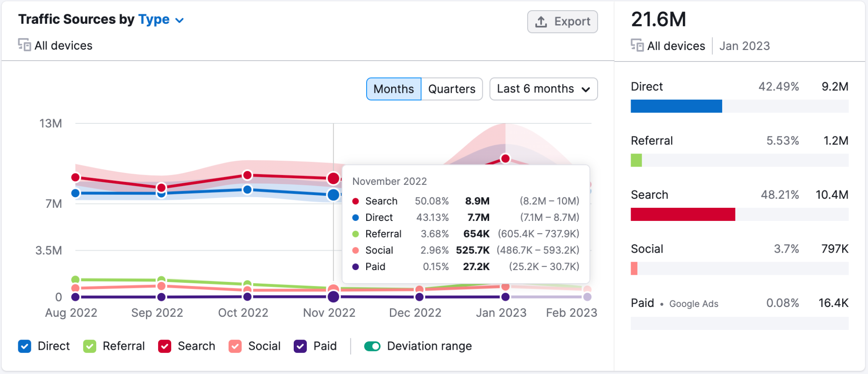Click the Nov 2022 x-axis label
The width and height of the screenshot is (868, 374).
[x=329, y=313]
